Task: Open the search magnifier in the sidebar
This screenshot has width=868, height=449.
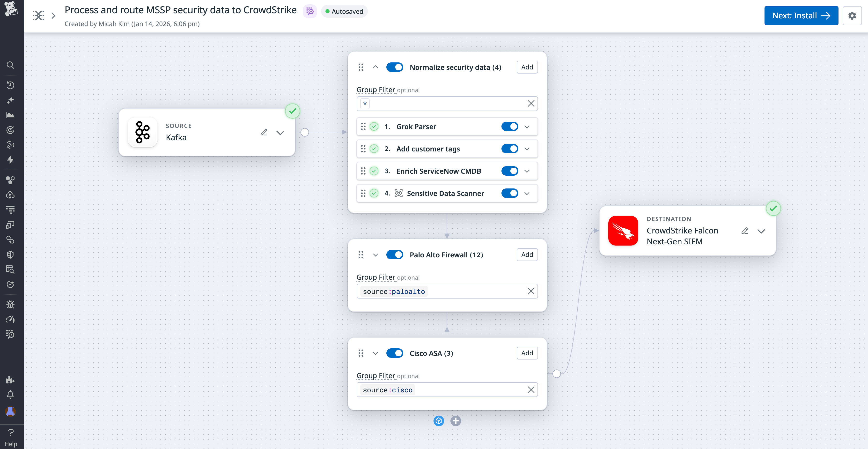Action: click(x=10, y=65)
